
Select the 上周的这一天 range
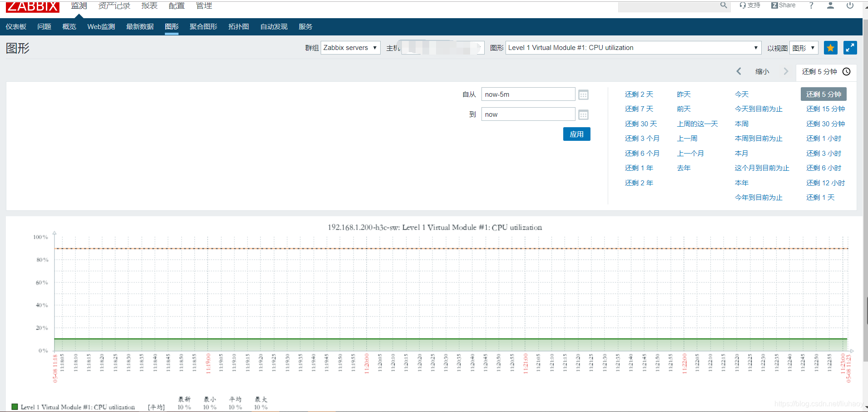[x=698, y=124]
